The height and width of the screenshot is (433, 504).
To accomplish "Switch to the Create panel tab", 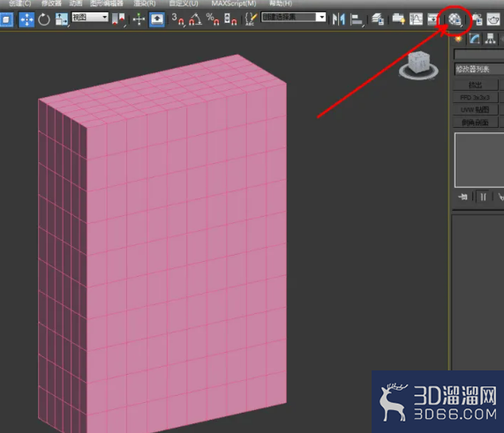I will click(x=458, y=39).
